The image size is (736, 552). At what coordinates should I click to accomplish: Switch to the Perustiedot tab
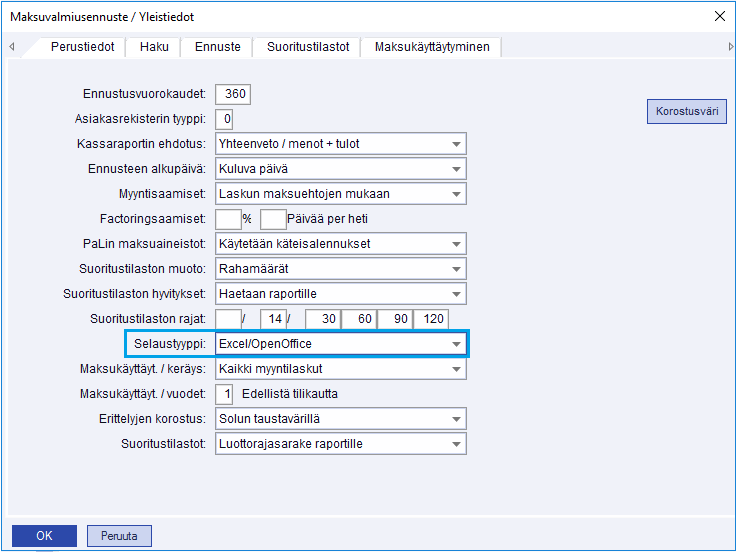click(x=82, y=47)
